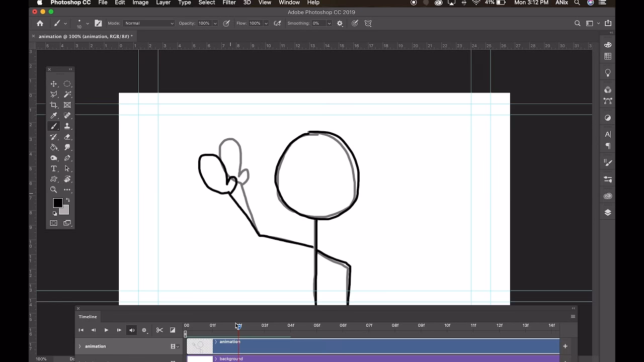Image resolution: width=644 pixels, height=362 pixels.
Task: Open the Mode dropdown in options bar
Action: [149, 23]
